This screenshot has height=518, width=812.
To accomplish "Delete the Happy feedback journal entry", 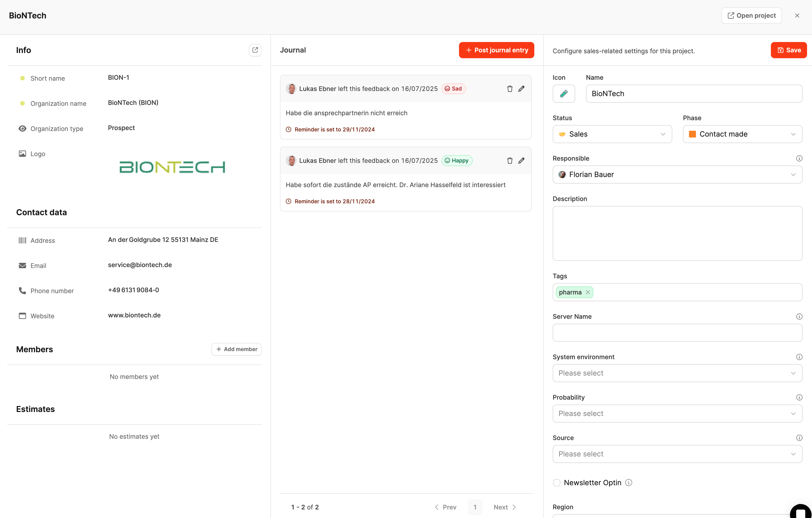I will [x=510, y=161].
